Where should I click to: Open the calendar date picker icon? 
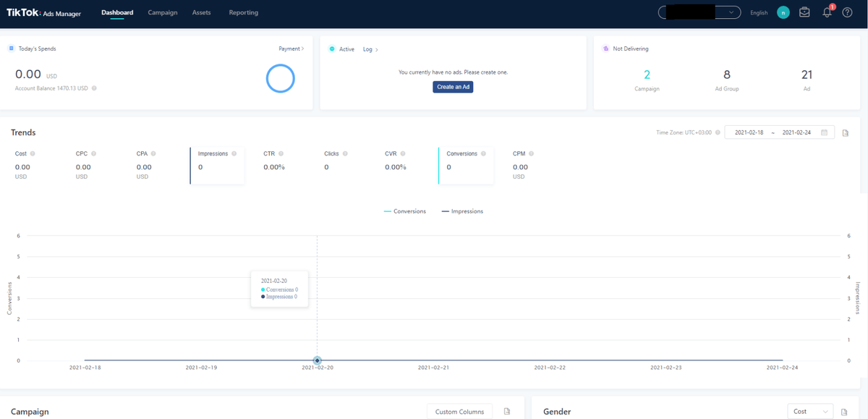[824, 132]
